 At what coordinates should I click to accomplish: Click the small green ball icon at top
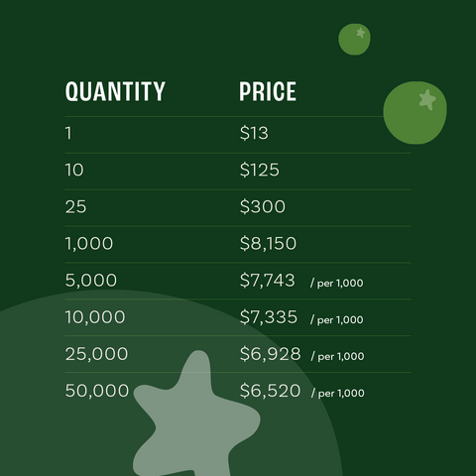click(354, 39)
